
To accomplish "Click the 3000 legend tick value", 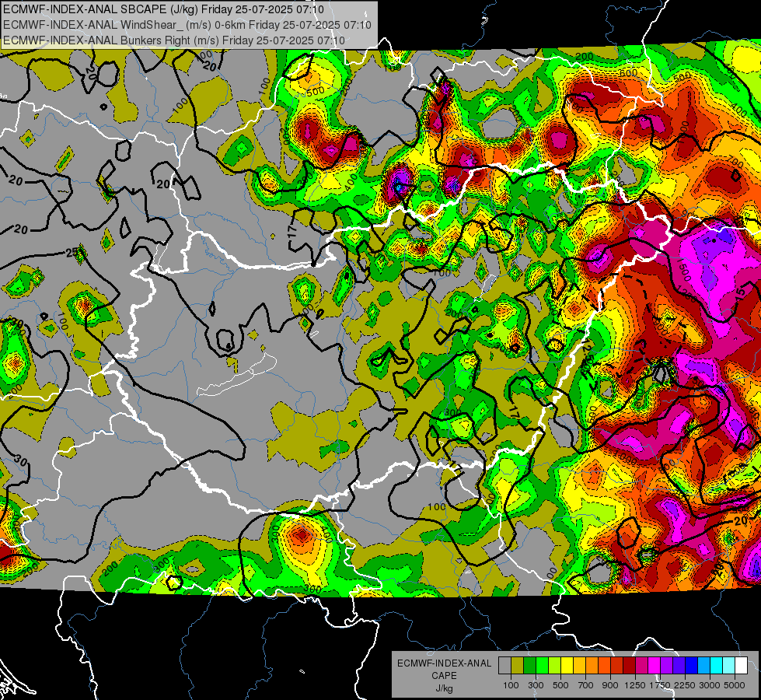I will point(710,685).
